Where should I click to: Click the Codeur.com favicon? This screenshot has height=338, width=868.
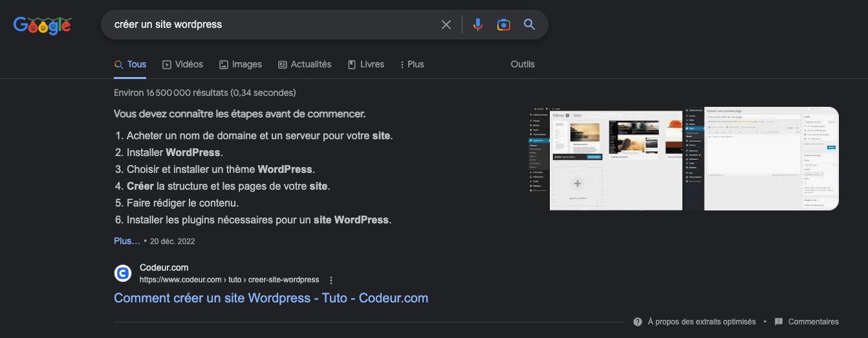(x=123, y=273)
